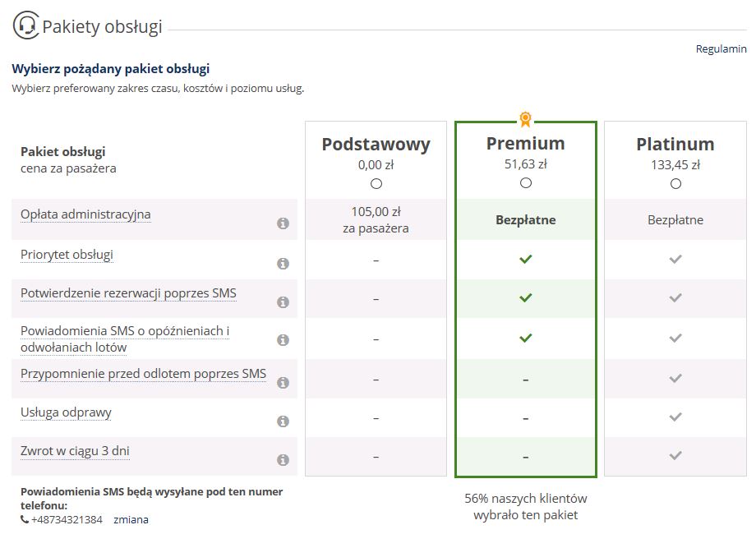
Task: Click zmiana to change phone number
Action: pos(131,519)
